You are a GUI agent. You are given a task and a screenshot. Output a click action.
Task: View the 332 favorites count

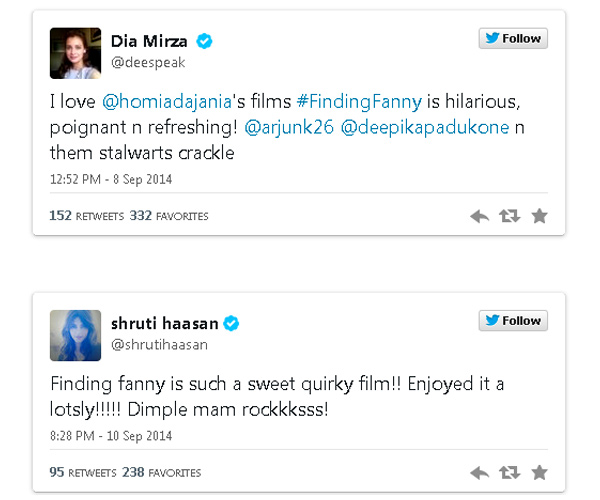[x=169, y=216]
